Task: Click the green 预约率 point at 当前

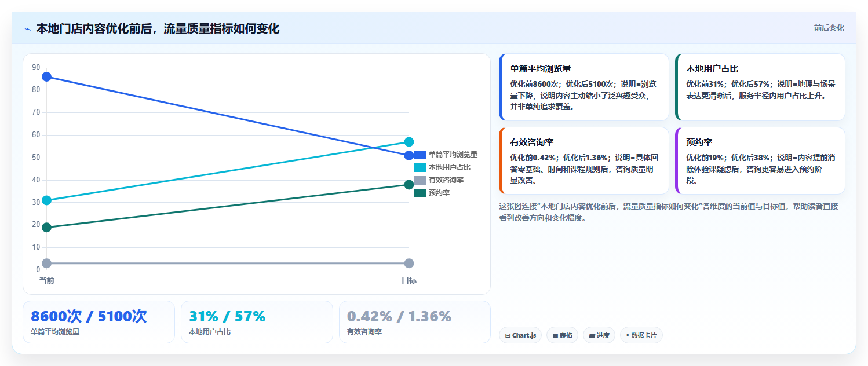Action: (x=47, y=227)
